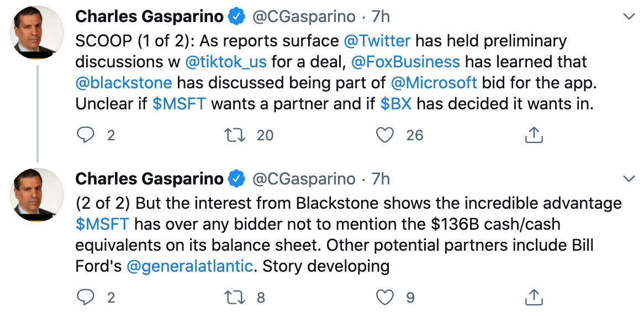Open the @generalatlantic mention
This screenshot has width=644, height=317.
click(189, 266)
